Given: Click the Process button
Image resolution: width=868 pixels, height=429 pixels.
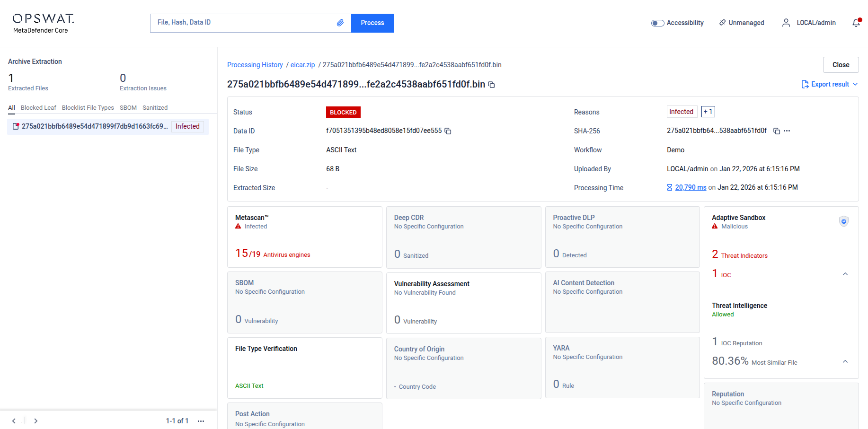Looking at the screenshot, I should point(372,23).
